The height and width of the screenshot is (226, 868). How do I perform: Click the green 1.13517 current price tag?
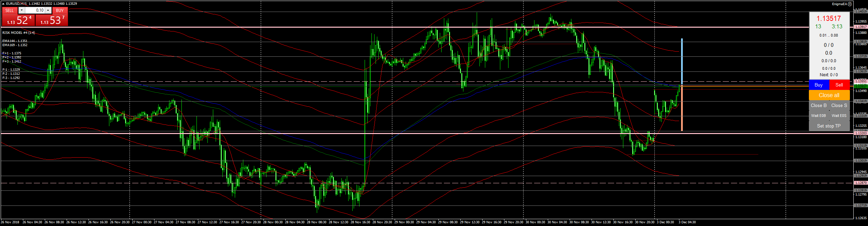(860, 86)
